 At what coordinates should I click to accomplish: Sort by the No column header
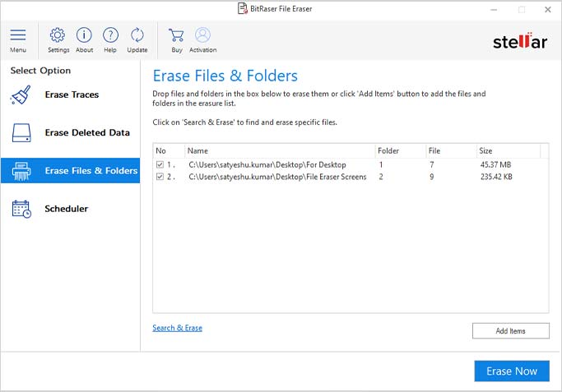[169, 150]
